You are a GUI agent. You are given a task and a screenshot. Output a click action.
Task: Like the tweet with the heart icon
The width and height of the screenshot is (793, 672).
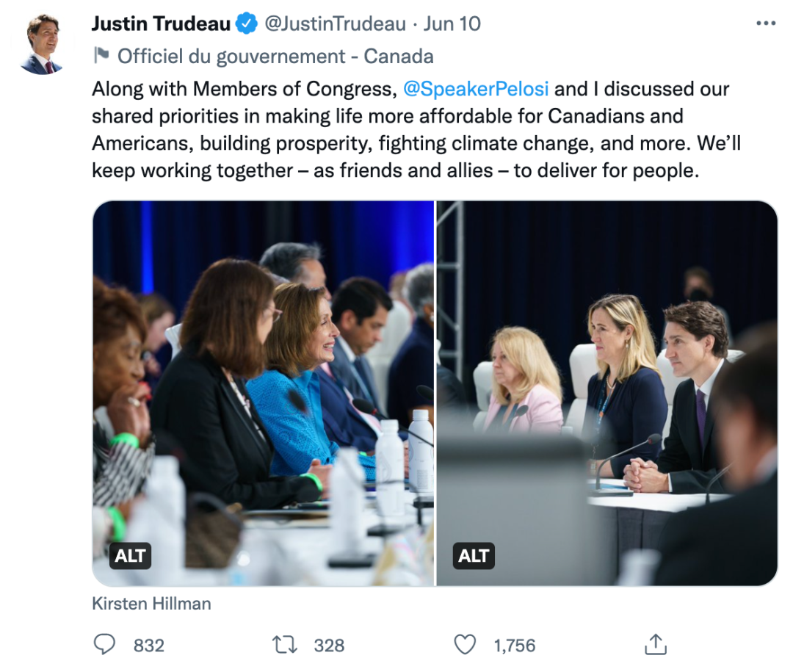pos(465,645)
